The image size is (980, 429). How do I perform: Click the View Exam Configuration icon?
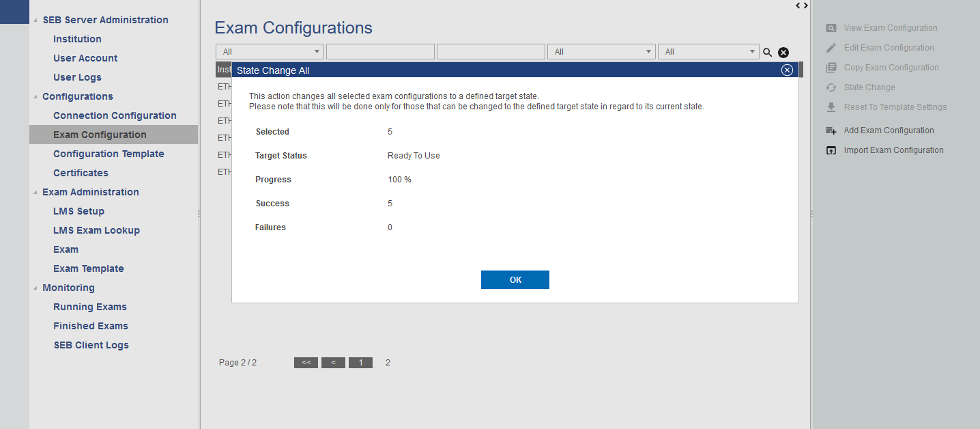[831, 28]
